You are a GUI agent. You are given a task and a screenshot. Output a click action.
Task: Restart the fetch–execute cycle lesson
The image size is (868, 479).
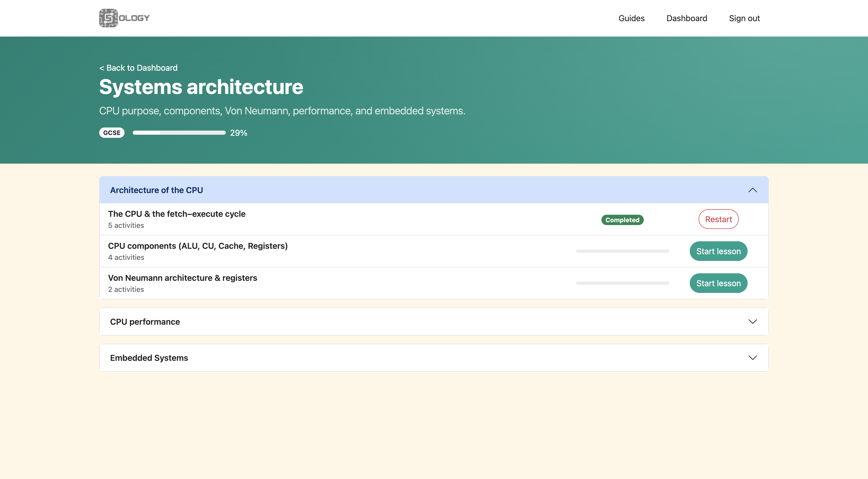click(718, 219)
